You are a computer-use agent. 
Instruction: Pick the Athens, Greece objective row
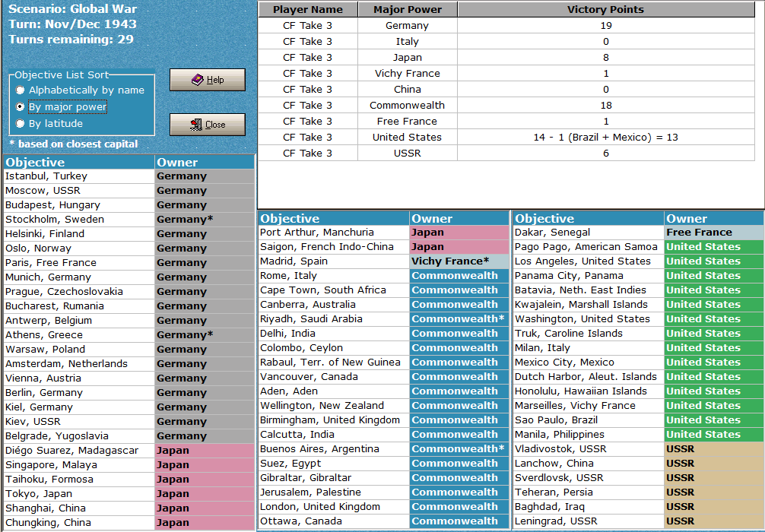[x=79, y=335]
